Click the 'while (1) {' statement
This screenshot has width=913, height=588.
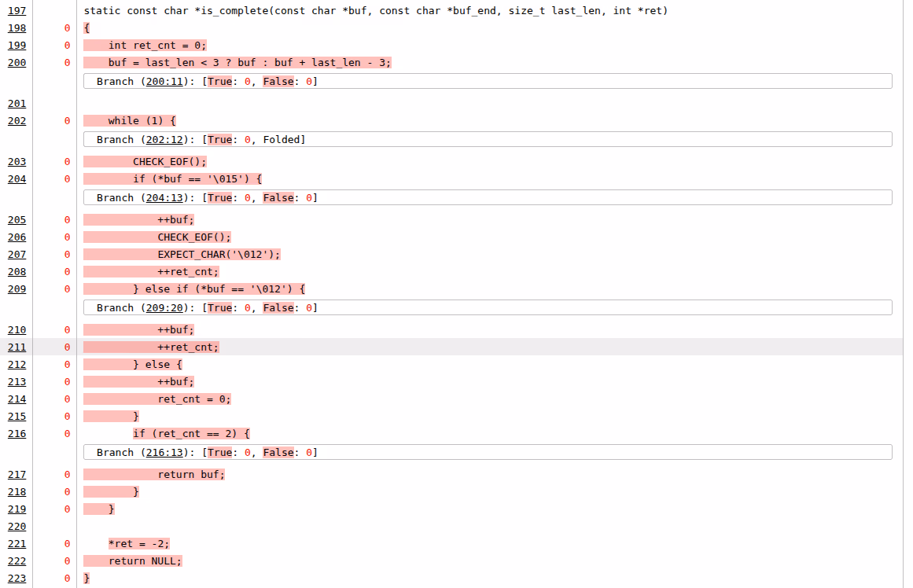tap(142, 121)
